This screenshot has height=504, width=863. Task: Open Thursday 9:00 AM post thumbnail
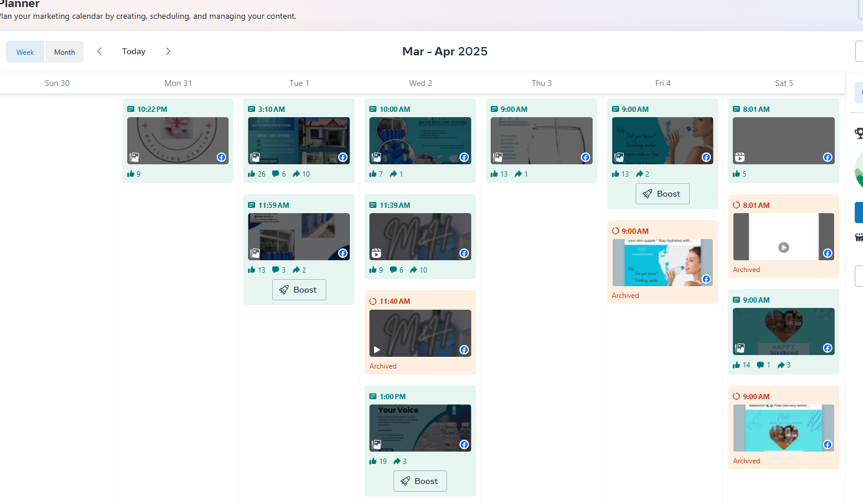point(541,141)
